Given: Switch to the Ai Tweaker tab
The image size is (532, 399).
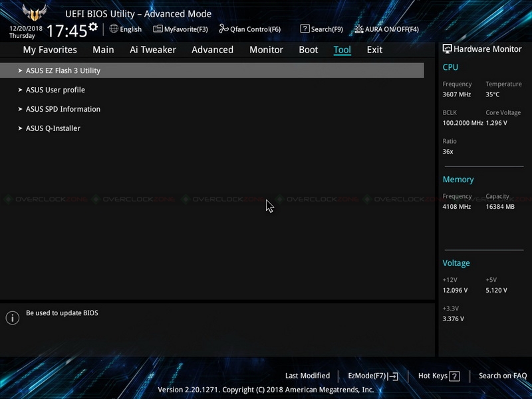Looking at the screenshot, I should (153, 50).
